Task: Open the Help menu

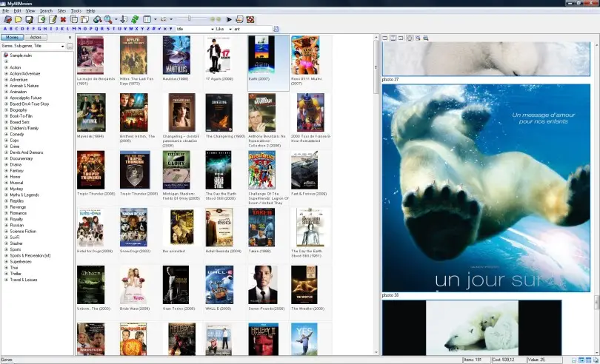Action: tap(90, 11)
